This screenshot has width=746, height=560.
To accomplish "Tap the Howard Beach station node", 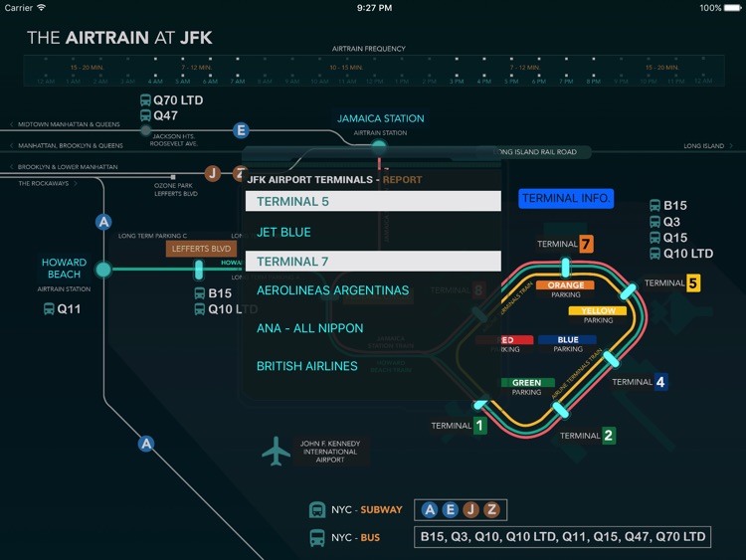I will click(x=103, y=270).
